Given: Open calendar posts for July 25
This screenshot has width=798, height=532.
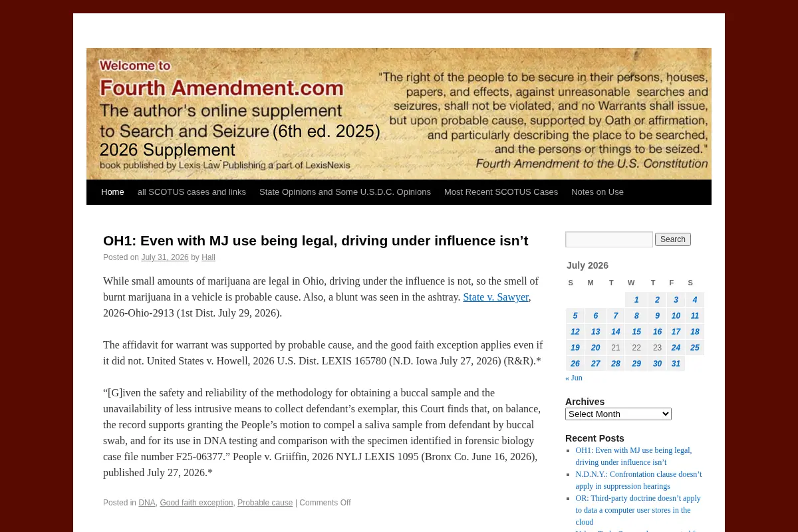Looking at the screenshot, I should point(694,348).
